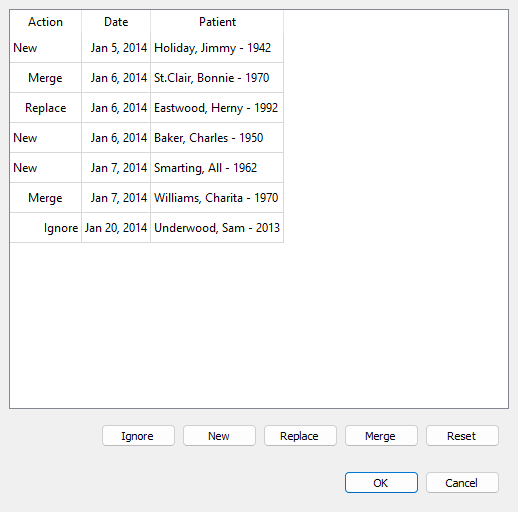Select the Underwood, Sam - 2013 patient

217,228
